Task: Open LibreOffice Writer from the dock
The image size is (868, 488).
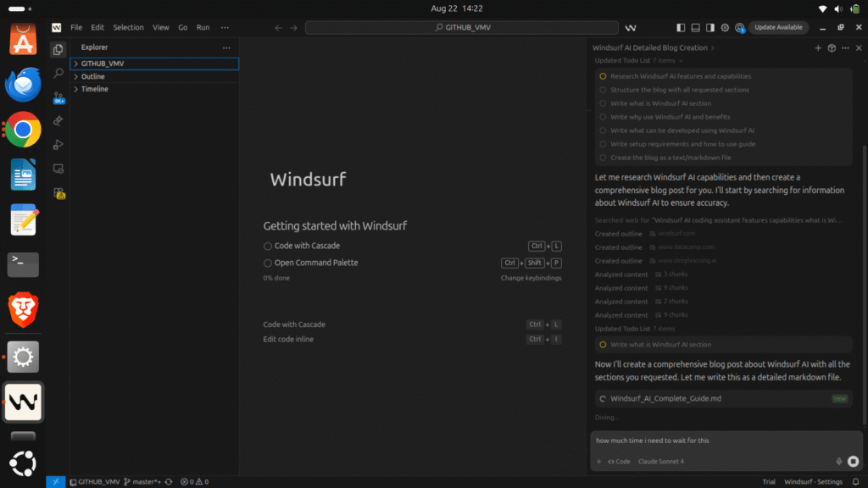Action: (x=23, y=175)
